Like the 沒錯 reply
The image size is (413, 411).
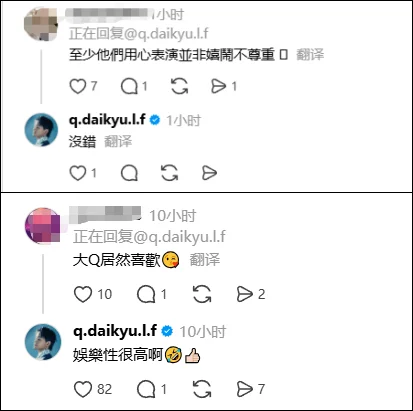(x=78, y=173)
